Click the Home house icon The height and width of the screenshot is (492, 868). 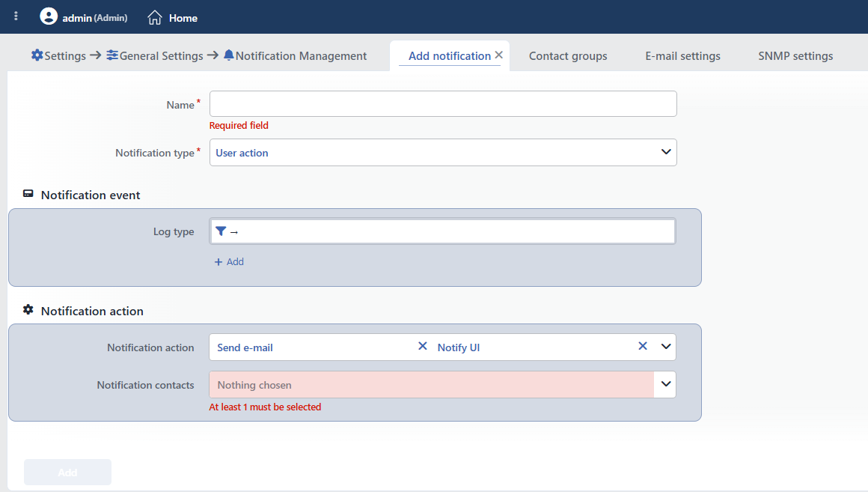pos(154,18)
